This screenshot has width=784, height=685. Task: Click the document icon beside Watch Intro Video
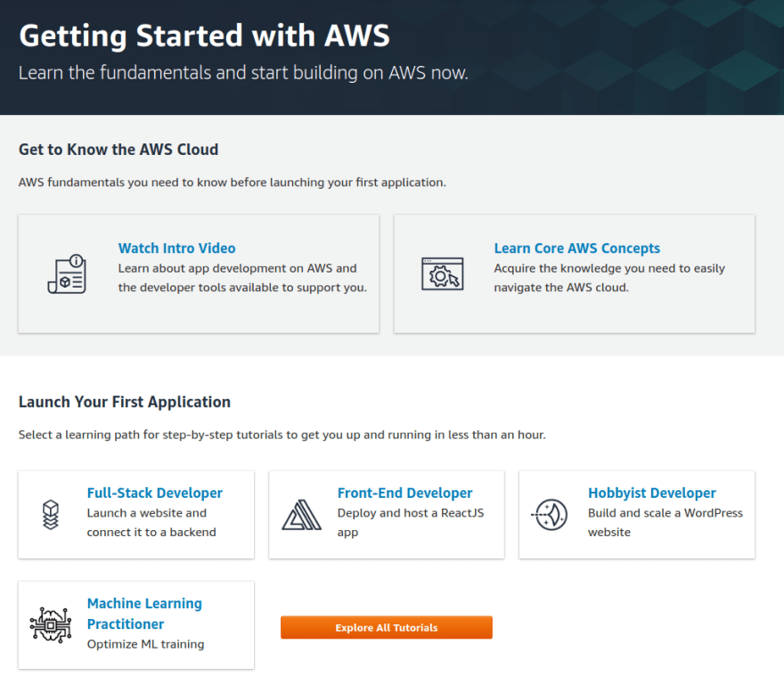67,274
